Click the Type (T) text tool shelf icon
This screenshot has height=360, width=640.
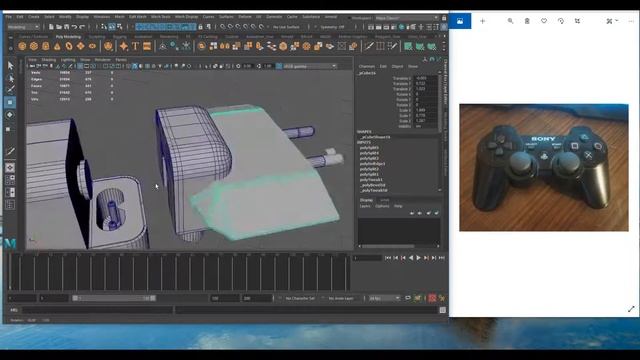[x=136, y=46]
